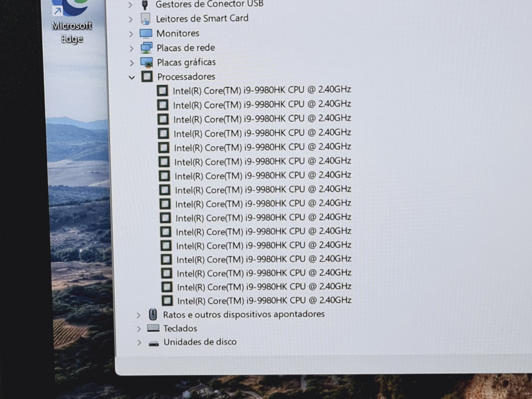This screenshot has width=532, height=399.
Task: Click the USB connector icon for Gestores de Conector USB
Action: tap(145, 5)
